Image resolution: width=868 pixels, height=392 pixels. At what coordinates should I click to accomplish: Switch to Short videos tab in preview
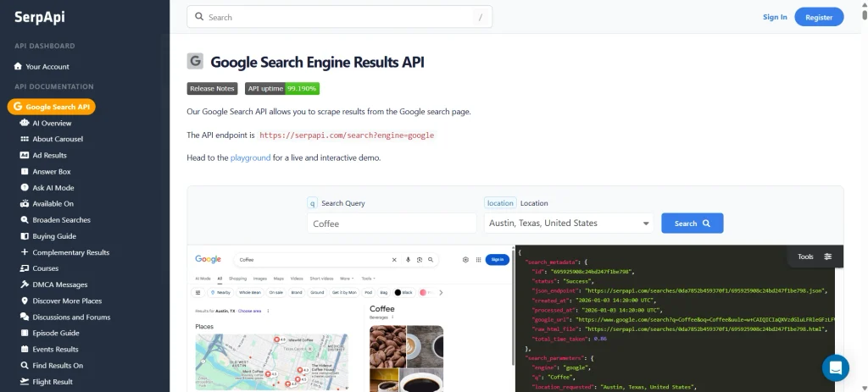(x=322, y=279)
